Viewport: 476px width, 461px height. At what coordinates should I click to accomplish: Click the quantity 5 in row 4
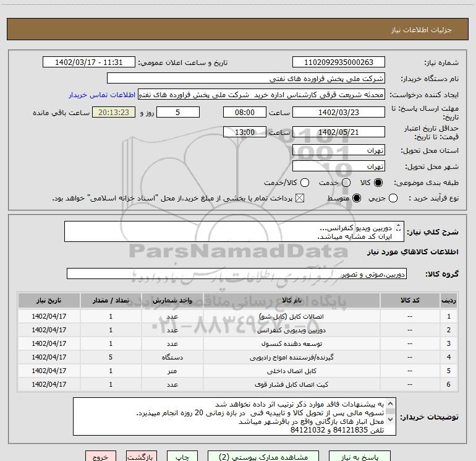111,358
